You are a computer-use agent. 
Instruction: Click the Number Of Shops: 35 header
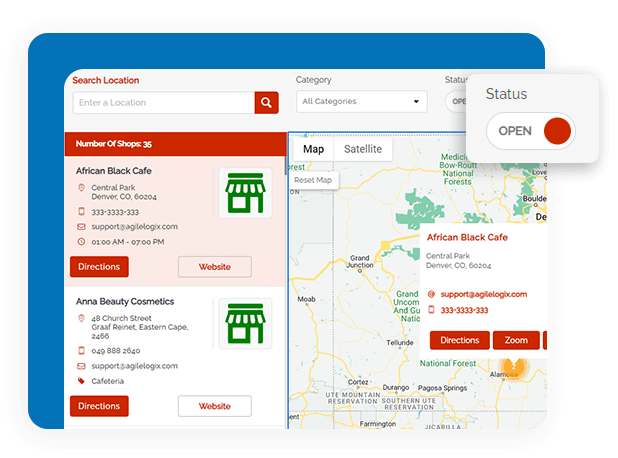coord(175,144)
